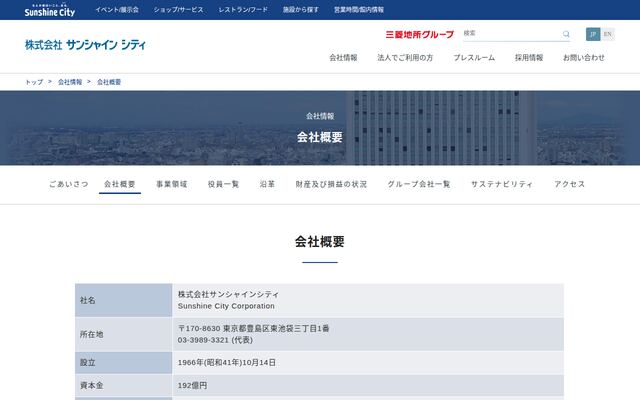Go to トップ breadcrumb link
The width and height of the screenshot is (640, 400).
pos(34,82)
